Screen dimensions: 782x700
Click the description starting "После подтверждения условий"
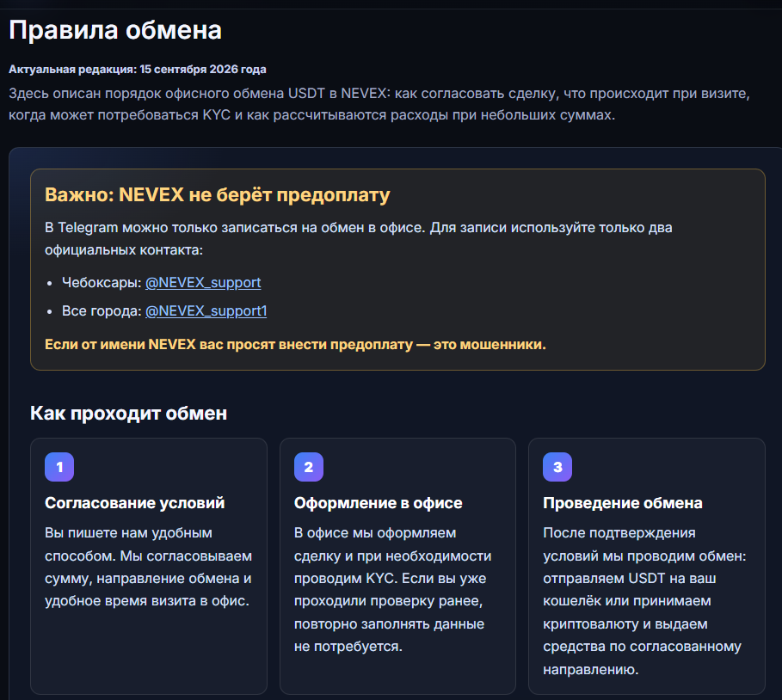644,601
